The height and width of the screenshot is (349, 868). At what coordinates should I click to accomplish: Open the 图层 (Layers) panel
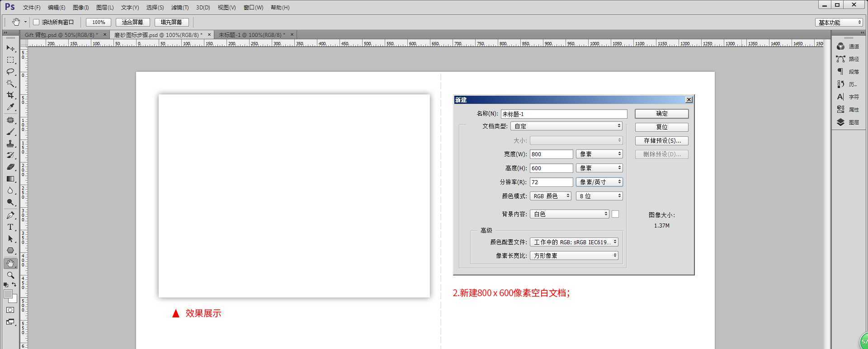tap(848, 122)
